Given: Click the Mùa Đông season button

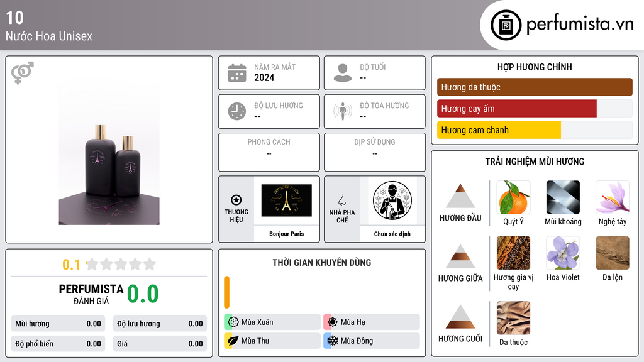Looking at the screenshot, I should (372, 341).
